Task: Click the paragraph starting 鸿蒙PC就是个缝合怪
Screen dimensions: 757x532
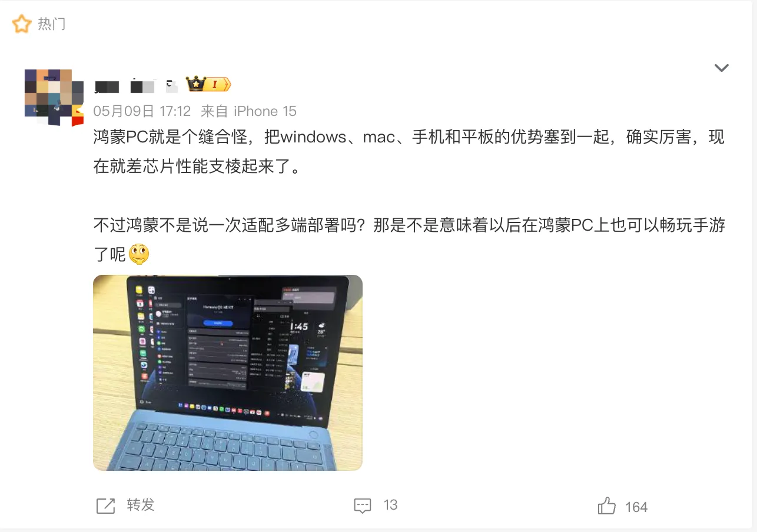Action: [x=409, y=152]
